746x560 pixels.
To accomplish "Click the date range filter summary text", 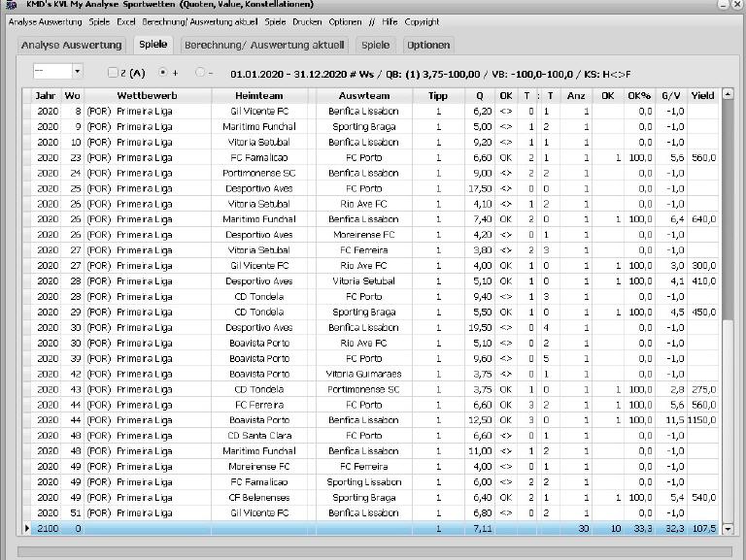I will coord(430,74).
